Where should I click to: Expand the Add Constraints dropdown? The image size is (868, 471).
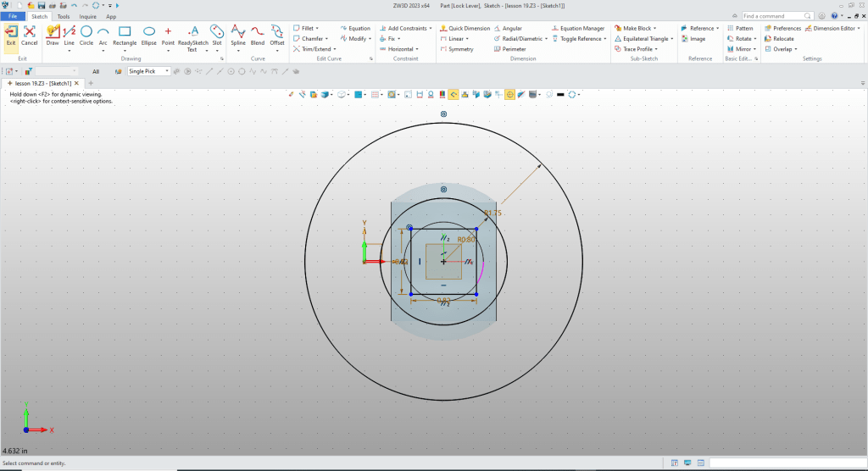coord(431,28)
